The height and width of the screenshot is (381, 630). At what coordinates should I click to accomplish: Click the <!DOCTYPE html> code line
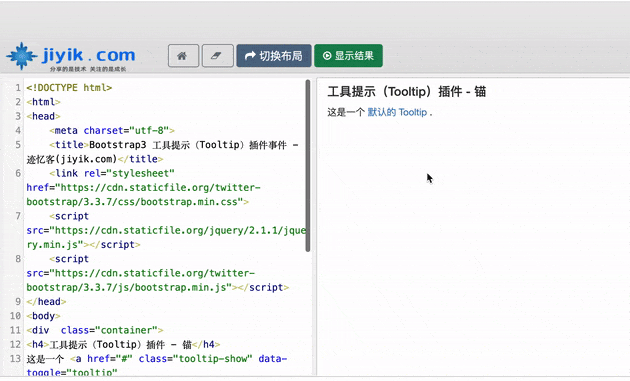coord(69,88)
